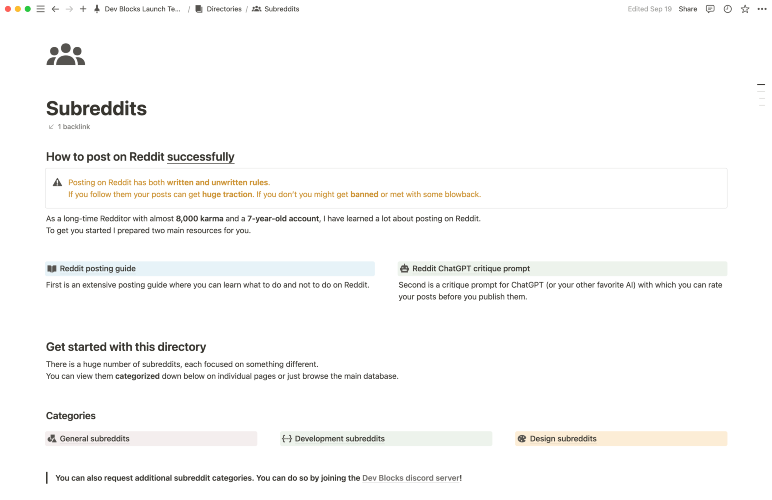Go back with the left arrow
The width and height of the screenshot is (772, 500).
tap(55, 9)
